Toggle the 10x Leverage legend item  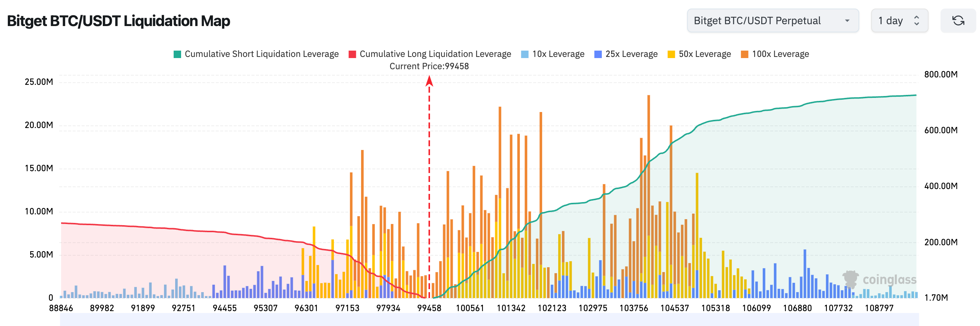(552, 54)
